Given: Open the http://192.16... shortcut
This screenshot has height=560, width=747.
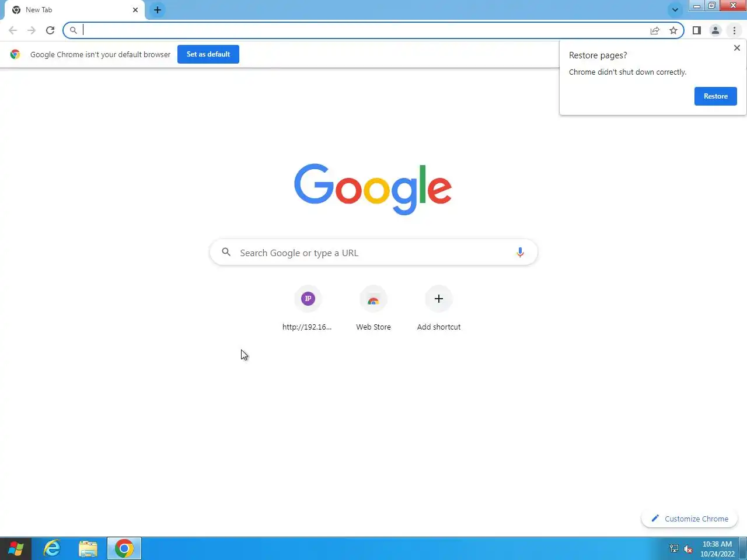Looking at the screenshot, I should [x=308, y=309].
